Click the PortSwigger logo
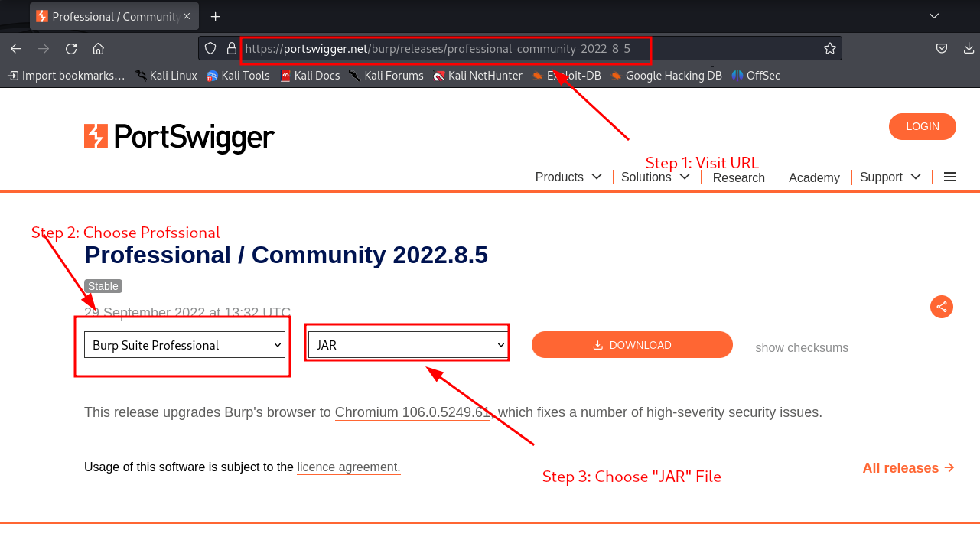The image size is (980, 550). coord(179,138)
